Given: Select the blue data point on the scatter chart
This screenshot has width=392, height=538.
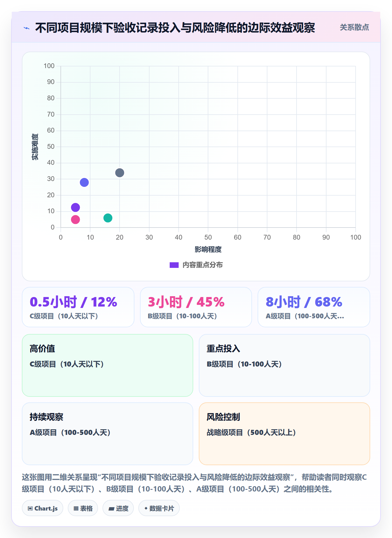Looking at the screenshot, I should tap(84, 182).
